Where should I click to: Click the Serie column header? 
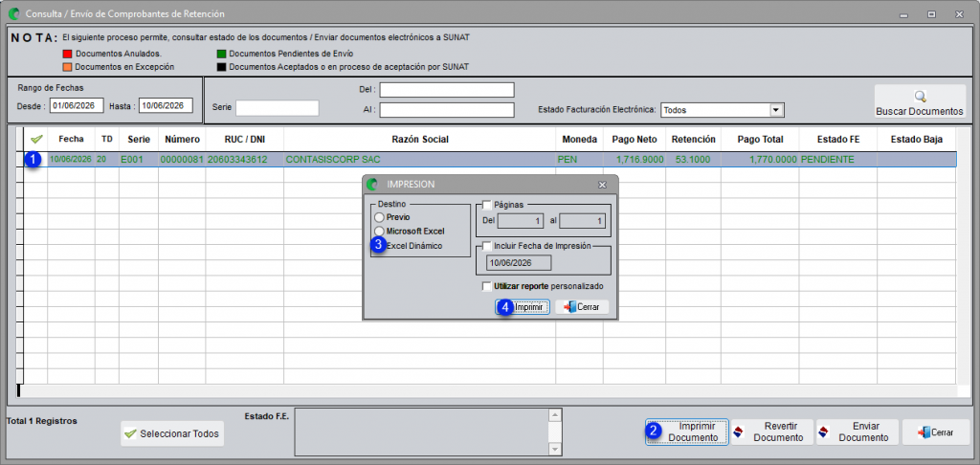click(139, 140)
